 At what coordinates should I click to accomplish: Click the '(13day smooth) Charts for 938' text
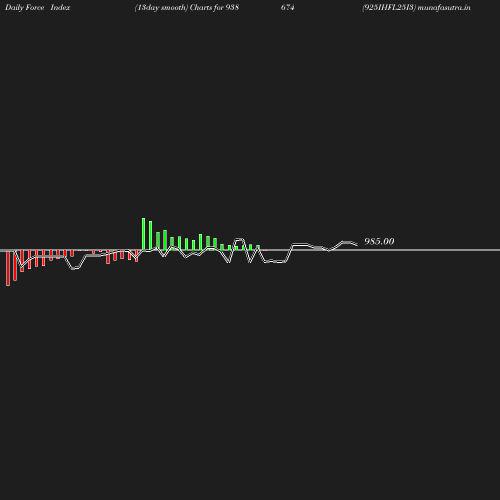(187, 7)
